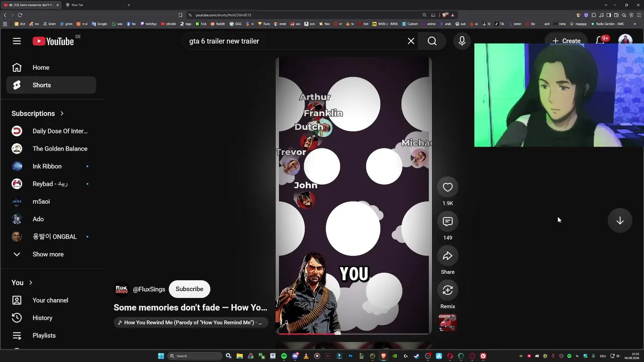Select Shorts in the sidebar
The height and width of the screenshot is (362, 644).
(51, 85)
